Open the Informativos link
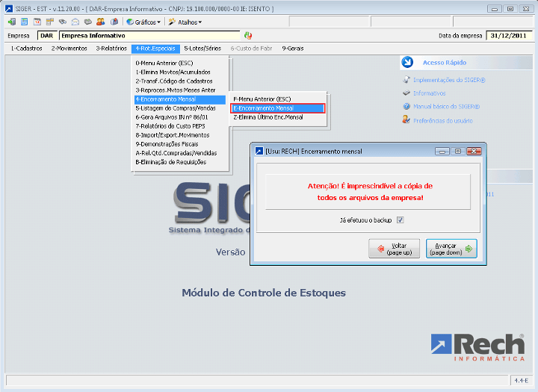 click(429, 93)
